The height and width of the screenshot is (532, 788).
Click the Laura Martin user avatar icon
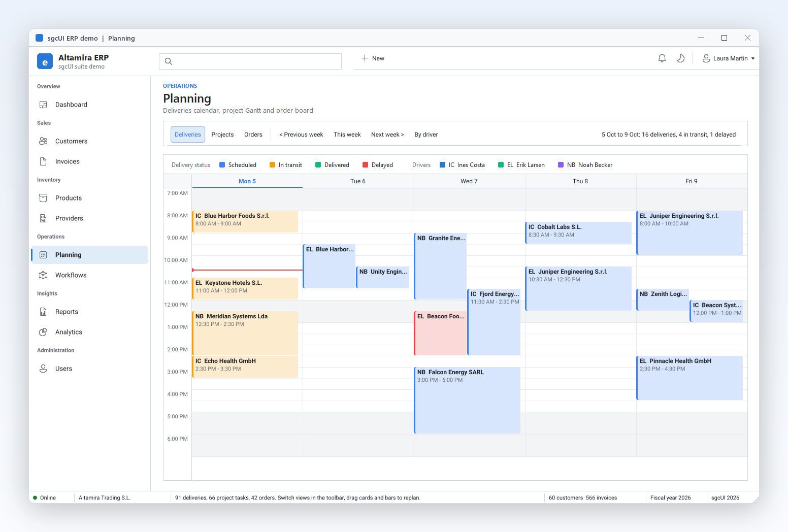(706, 58)
